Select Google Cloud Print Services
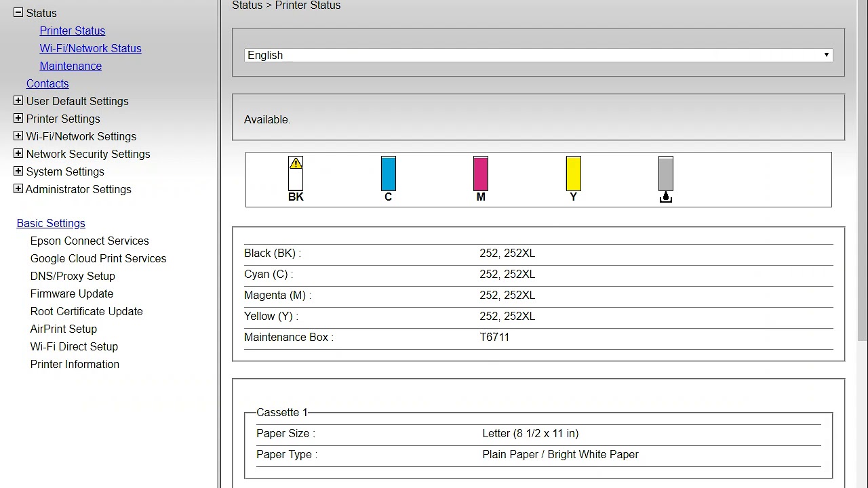 [98, 258]
